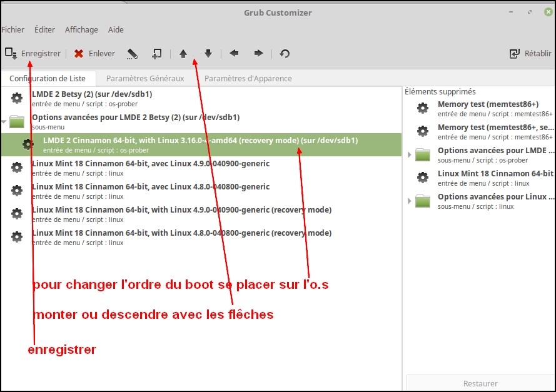Click the circular reload arrow icon

click(x=285, y=54)
